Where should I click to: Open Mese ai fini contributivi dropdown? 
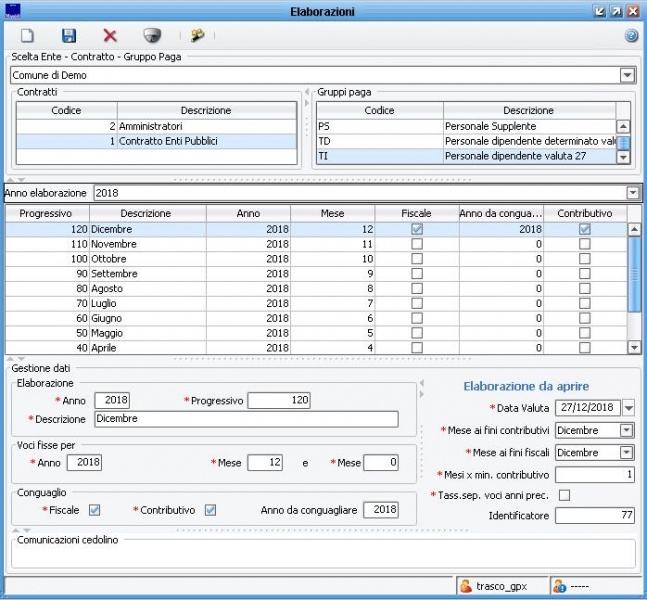pos(626,430)
